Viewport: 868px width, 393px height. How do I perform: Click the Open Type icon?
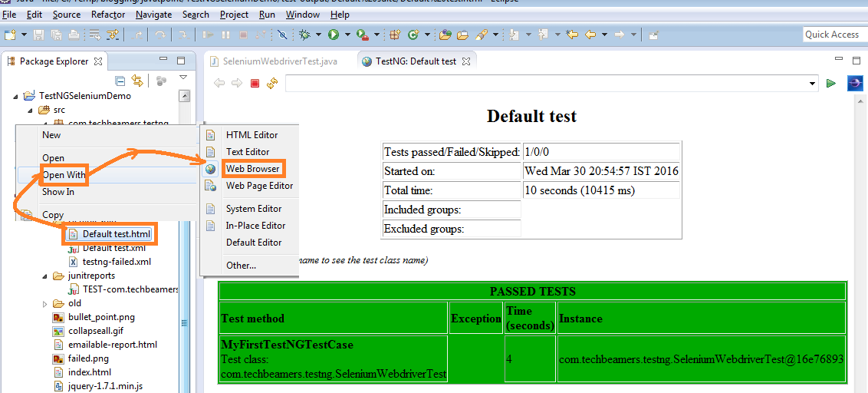[445, 35]
